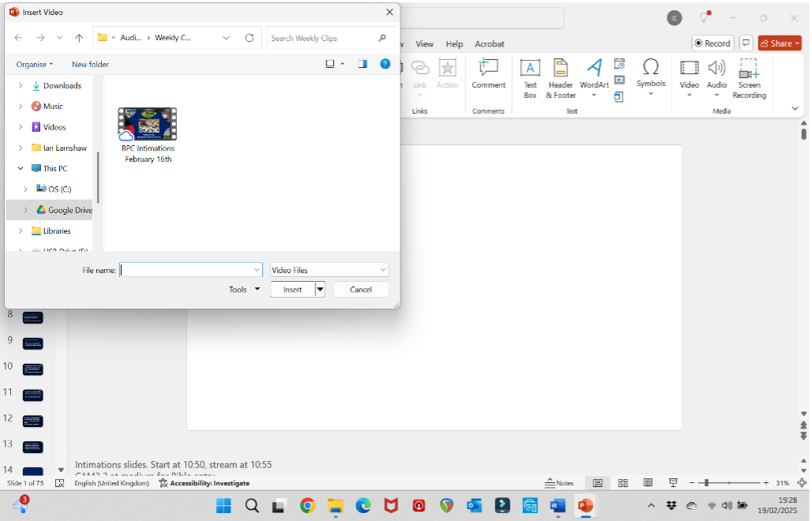Click into the File name input field
812x521 pixels.
[x=186, y=270]
